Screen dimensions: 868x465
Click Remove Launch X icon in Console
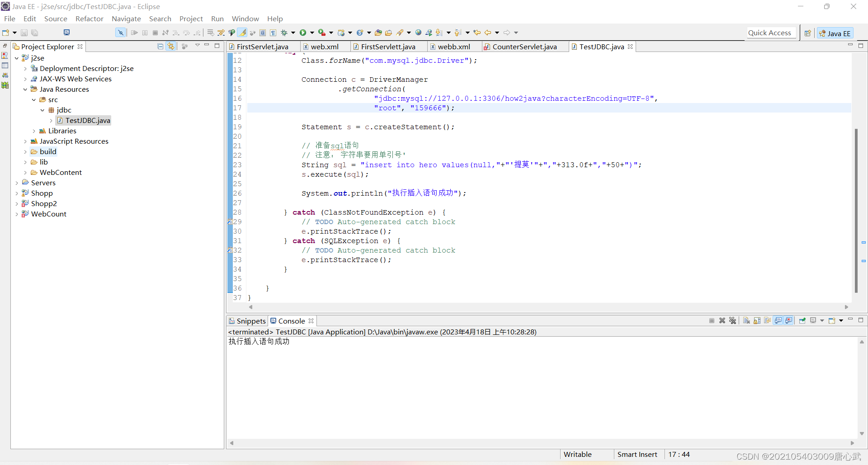coord(722,320)
